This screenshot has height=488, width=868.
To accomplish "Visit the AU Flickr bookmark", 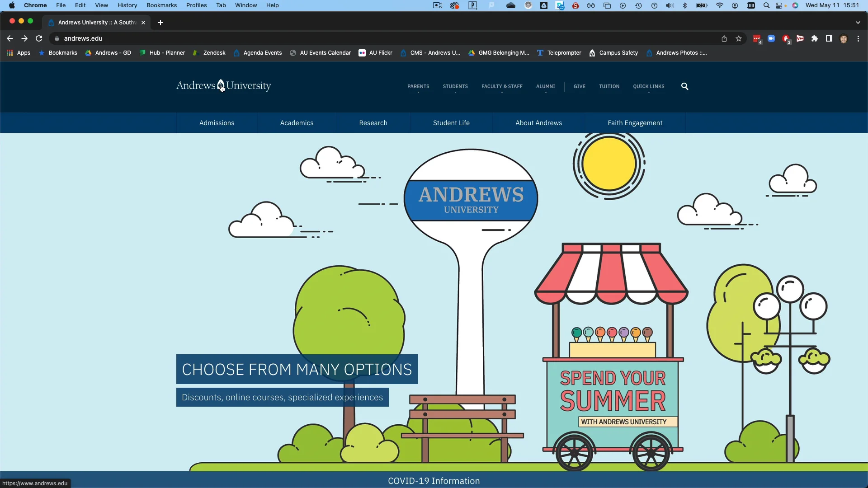I will (x=375, y=53).
